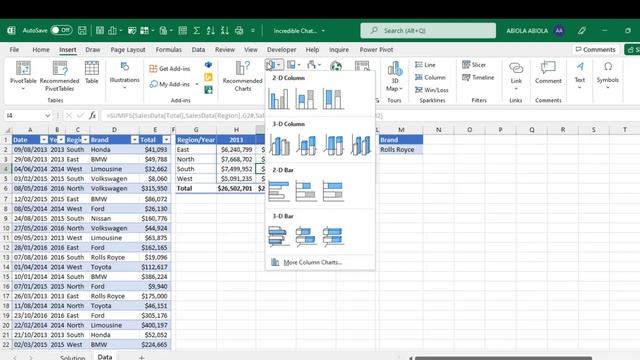The height and width of the screenshot is (360, 640).
Task: Click the Slicer button
Action: coord(474,64)
